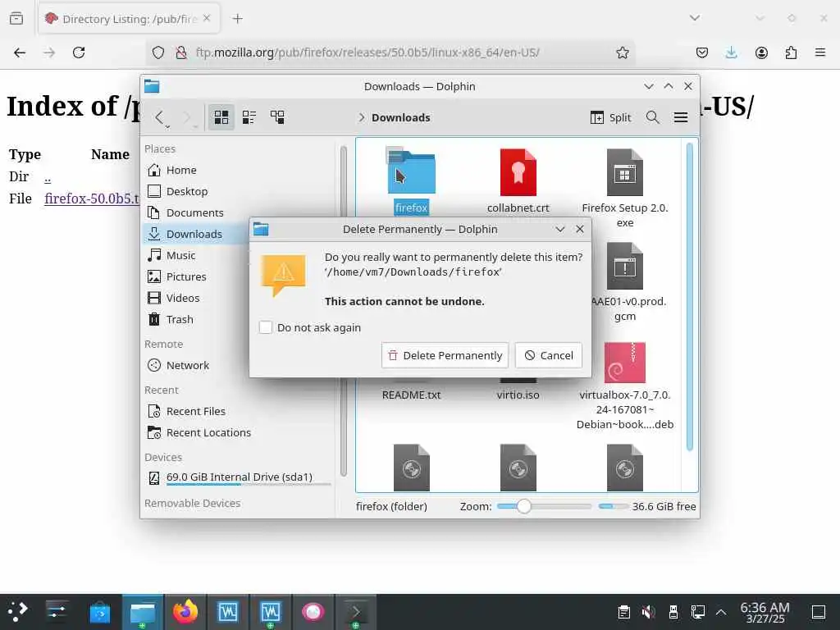Switch Dolphin to Compact view mode
Image resolution: width=840 pixels, height=630 pixels.
coord(249,117)
